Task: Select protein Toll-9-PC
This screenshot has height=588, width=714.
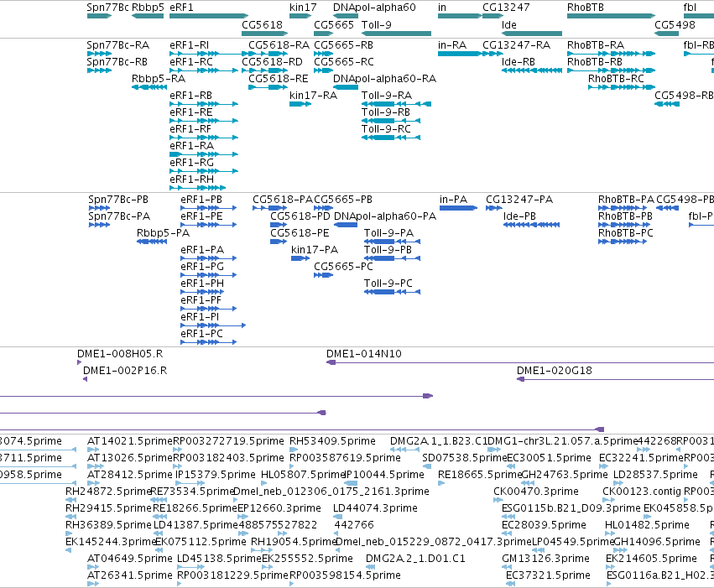Action: (388, 283)
